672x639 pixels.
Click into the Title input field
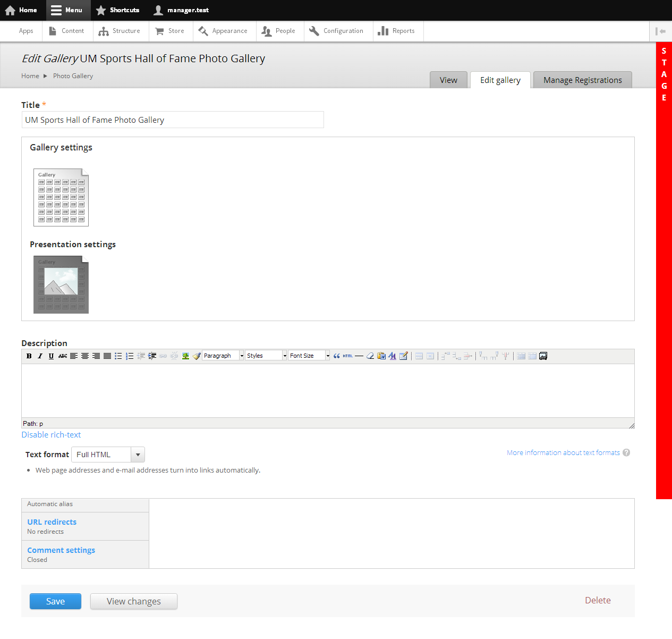click(173, 120)
